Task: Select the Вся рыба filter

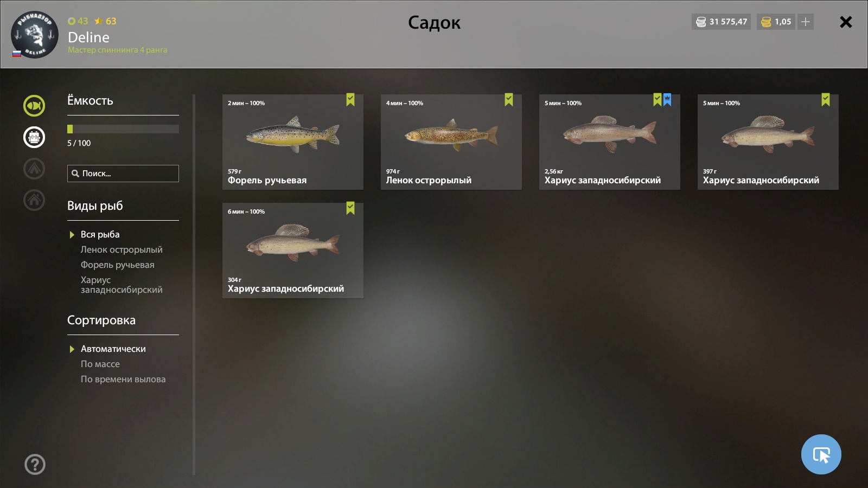Action: pos(100,234)
